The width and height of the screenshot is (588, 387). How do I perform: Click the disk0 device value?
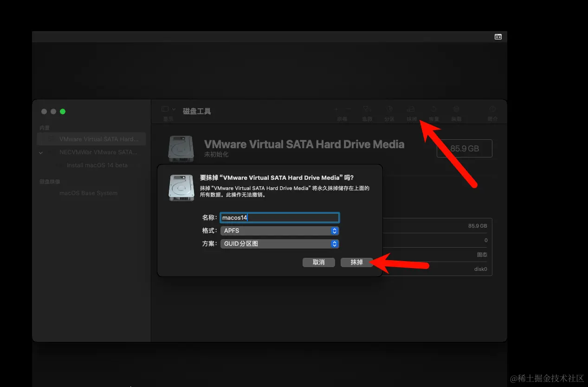point(480,269)
